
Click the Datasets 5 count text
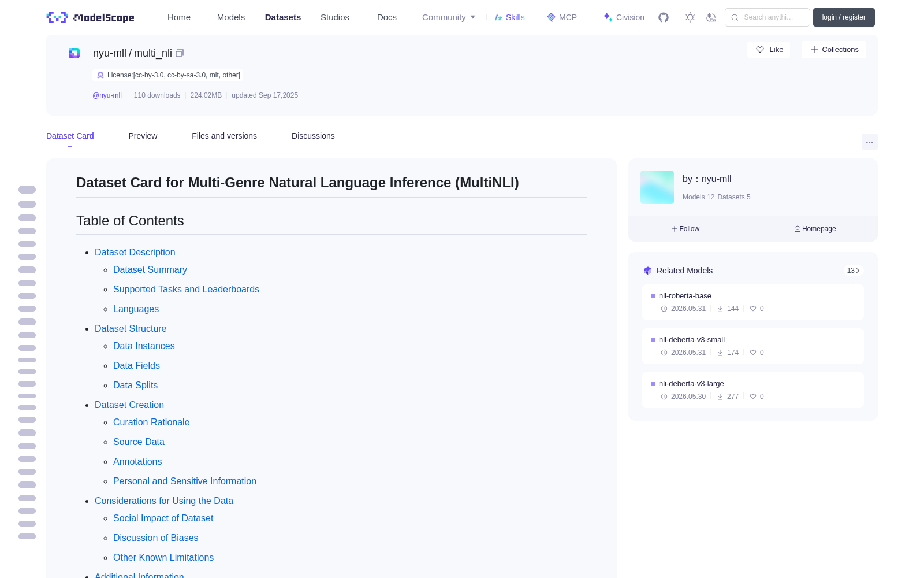(x=734, y=197)
